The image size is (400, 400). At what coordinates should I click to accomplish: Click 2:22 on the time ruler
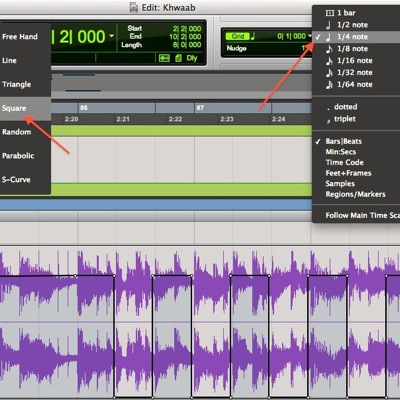tap(175, 119)
